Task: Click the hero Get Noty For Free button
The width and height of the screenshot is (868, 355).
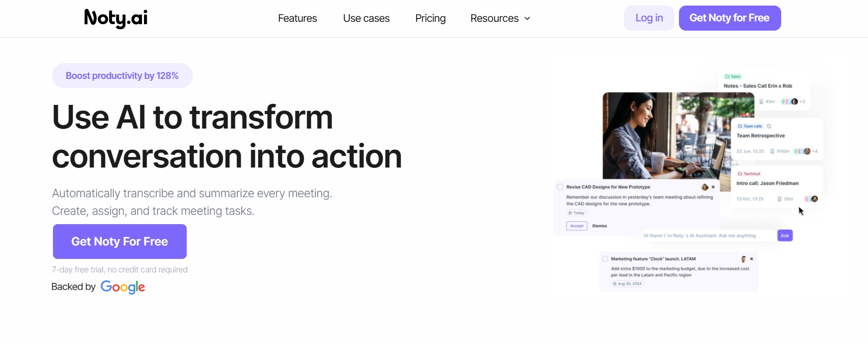Action: [120, 241]
